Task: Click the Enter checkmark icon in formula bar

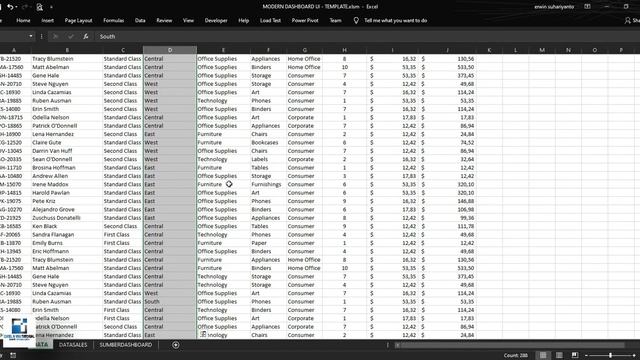Action: [x=71, y=36]
